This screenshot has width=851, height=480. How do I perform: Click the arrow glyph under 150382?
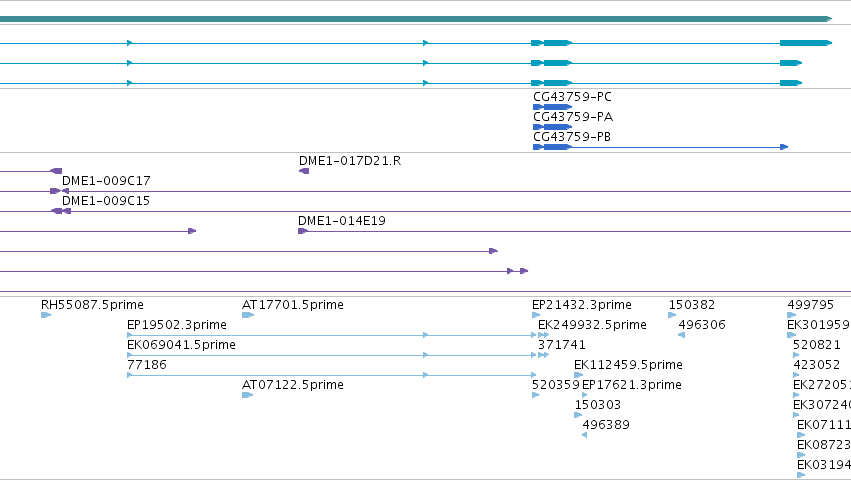click(x=672, y=315)
